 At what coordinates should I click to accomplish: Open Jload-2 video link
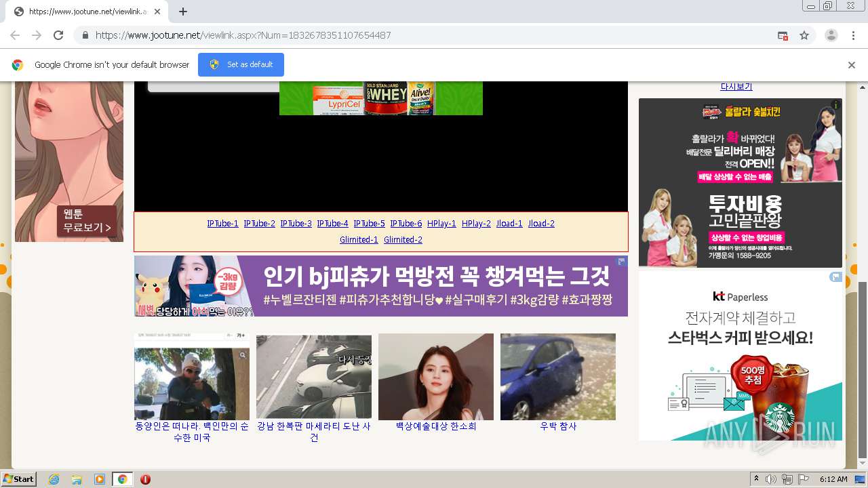541,224
